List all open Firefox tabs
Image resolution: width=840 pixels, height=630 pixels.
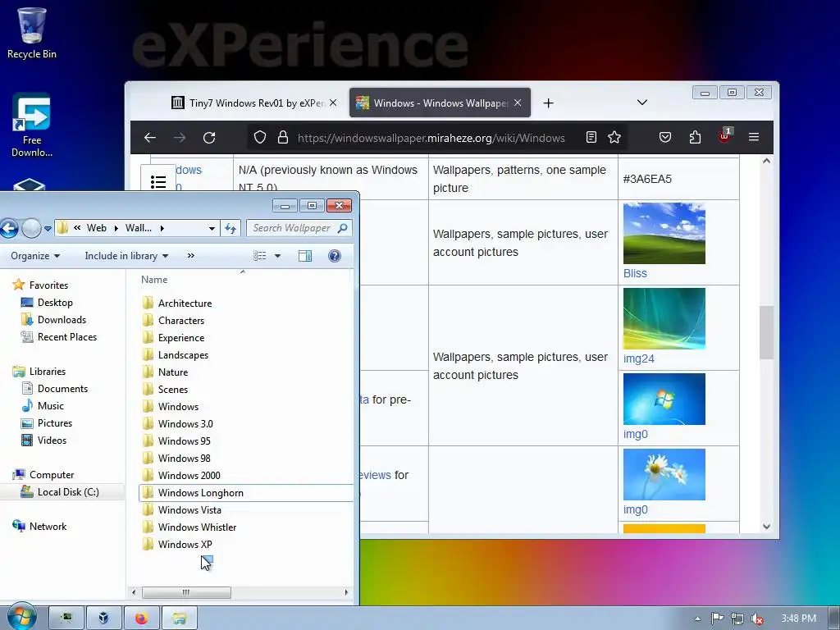click(641, 103)
